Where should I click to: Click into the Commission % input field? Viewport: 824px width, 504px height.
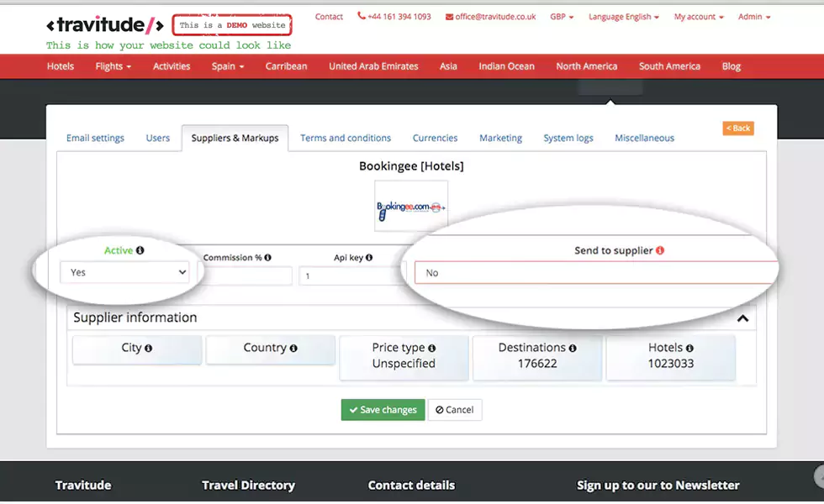tap(245, 276)
